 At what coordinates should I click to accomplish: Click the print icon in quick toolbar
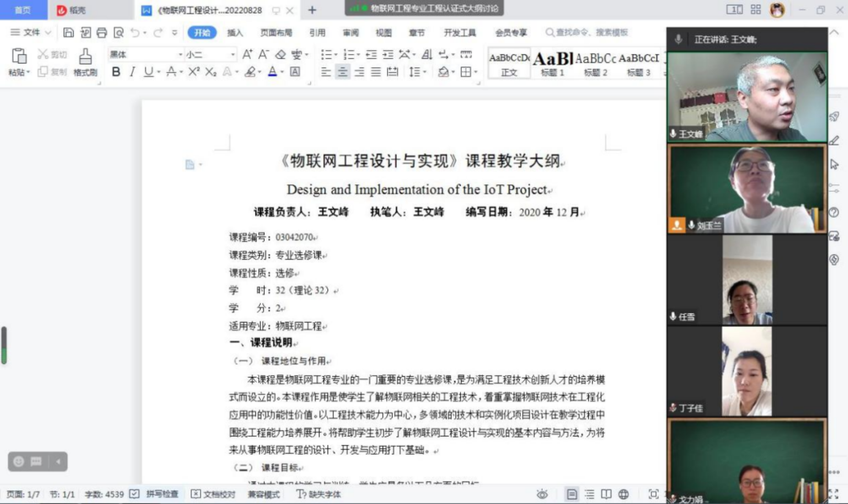tap(102, 32)
